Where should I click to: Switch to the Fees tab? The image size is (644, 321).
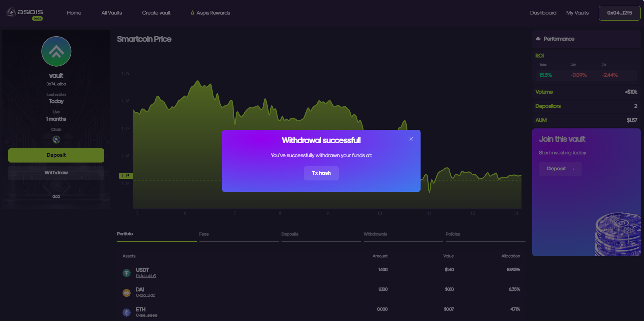coord(204,234)
